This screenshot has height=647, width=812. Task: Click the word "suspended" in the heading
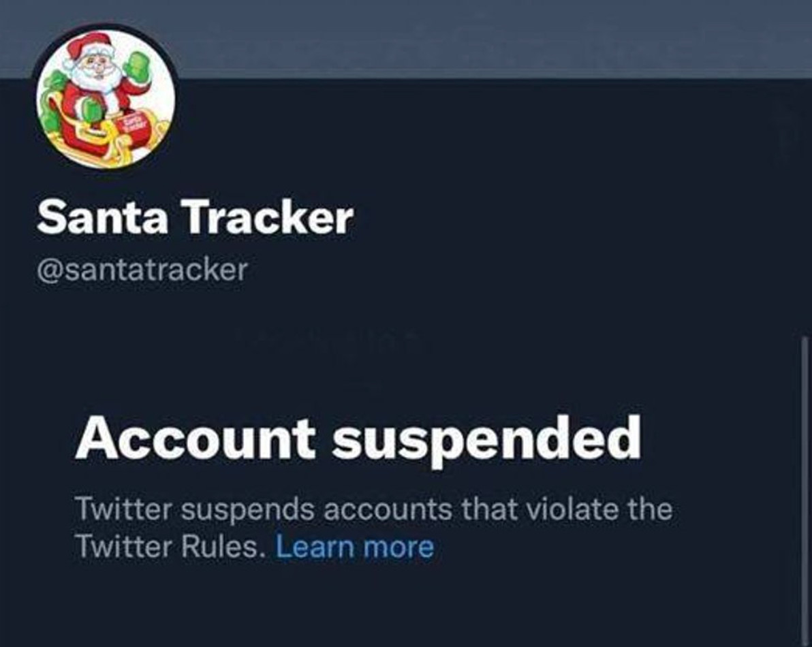pyautogui.click(x=487, y=439)
